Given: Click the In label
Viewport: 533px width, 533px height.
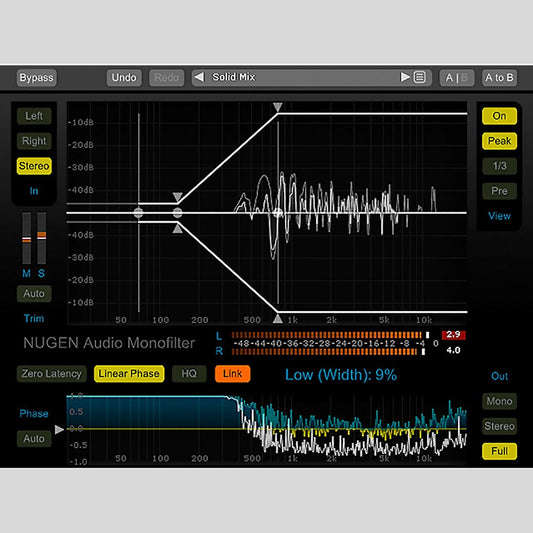Looking at the screenshot, I should pos(34,191).
